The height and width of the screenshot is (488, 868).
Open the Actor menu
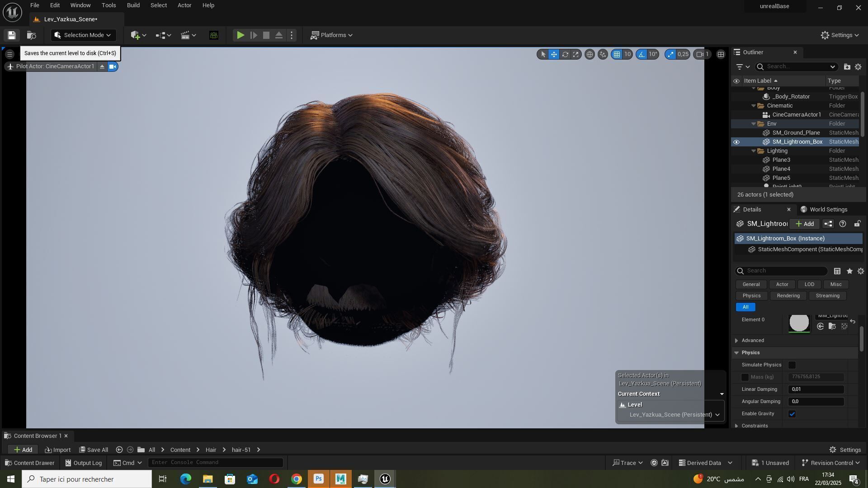[x=184, y=5]
